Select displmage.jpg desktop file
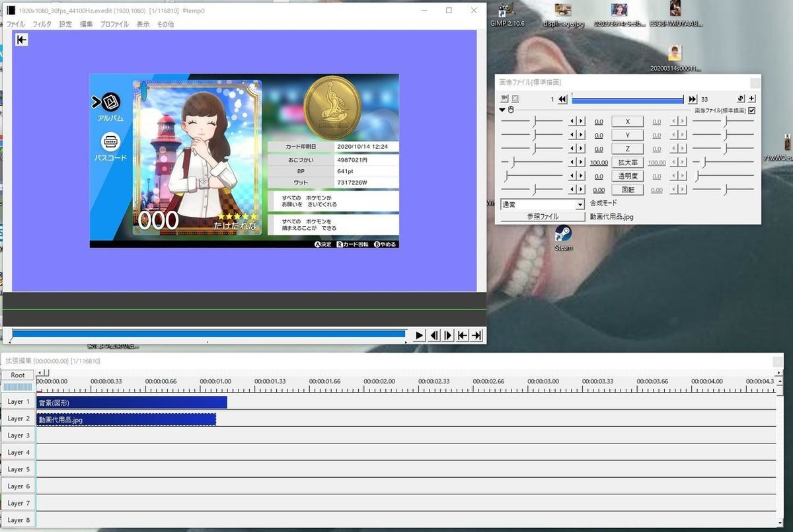This screenshot has width=793, height=532. pos(564,15)
